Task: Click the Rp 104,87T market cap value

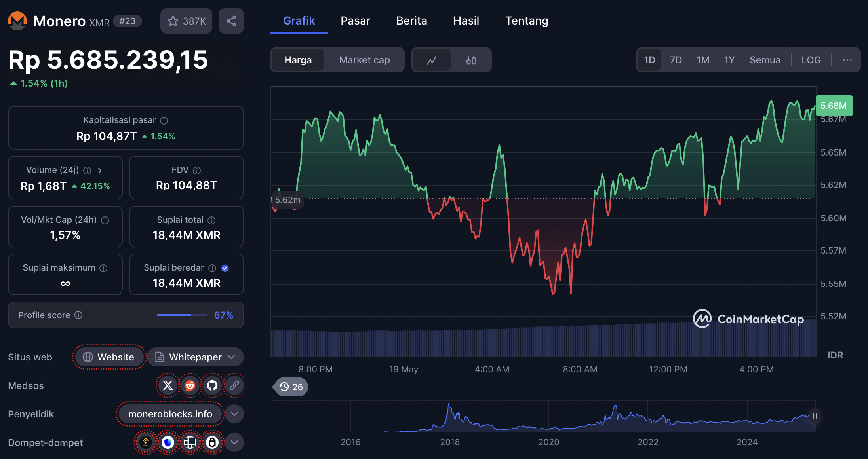Action: (x=107, y=136)
